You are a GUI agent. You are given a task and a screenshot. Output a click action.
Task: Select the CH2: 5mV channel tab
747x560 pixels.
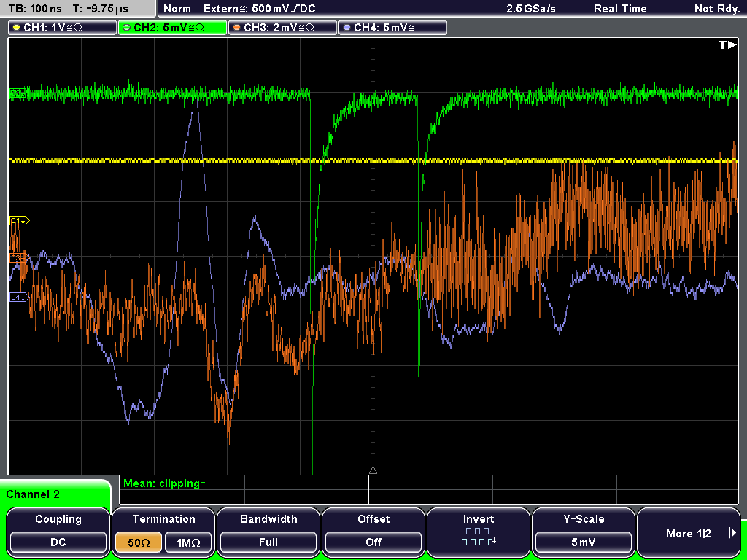point(172,28)
